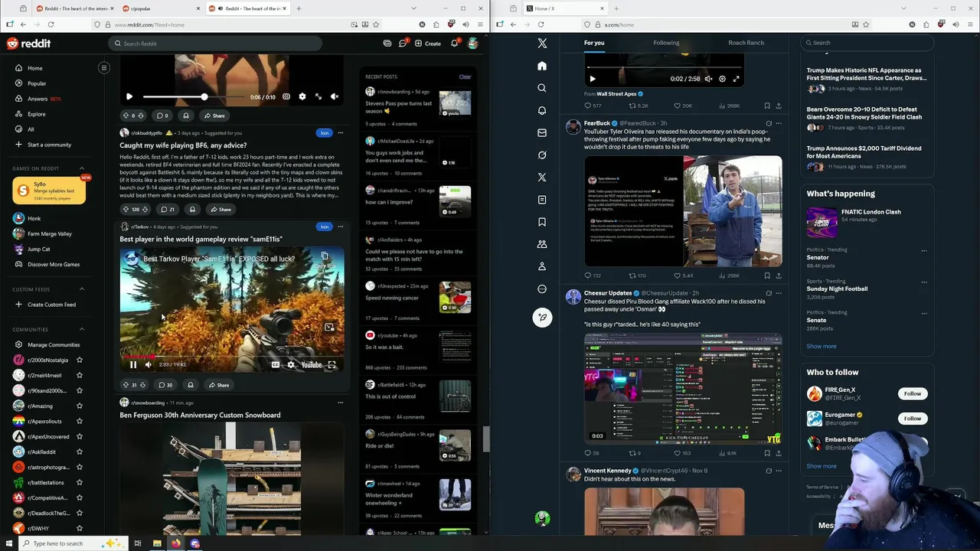The height and width of the screenshot is (551, 980).
Task: Favorite r/AskReddit with star toggle
Action: (x=80, y=452)
